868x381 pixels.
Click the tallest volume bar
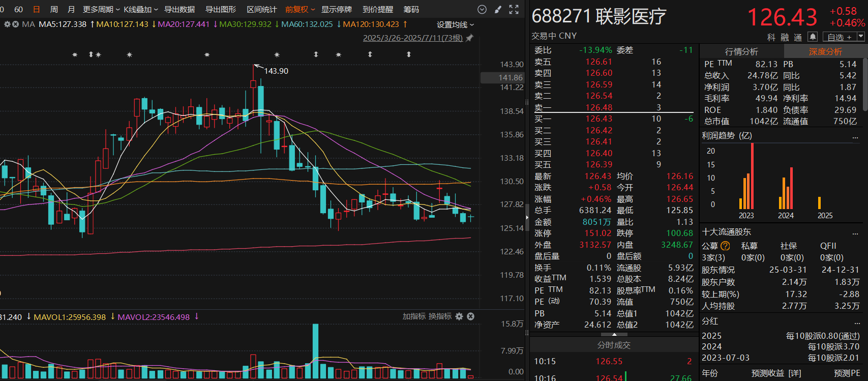(x=315, y=351)
